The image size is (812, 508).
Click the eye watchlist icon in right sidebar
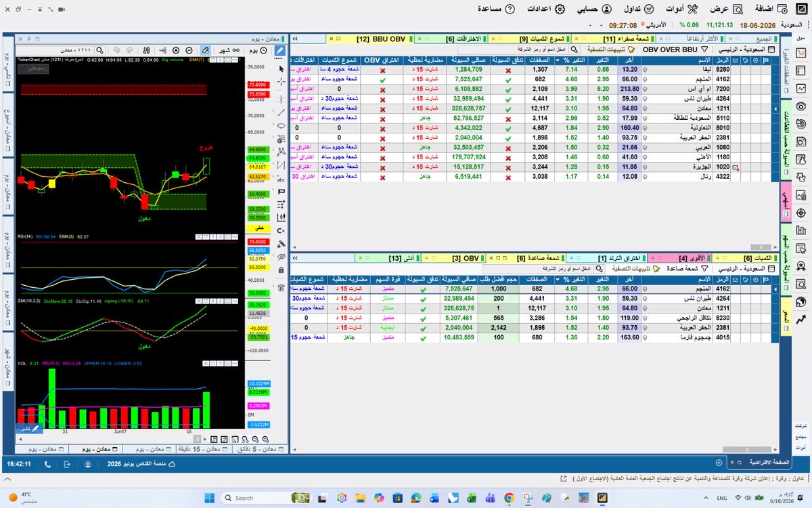point(801,106)
